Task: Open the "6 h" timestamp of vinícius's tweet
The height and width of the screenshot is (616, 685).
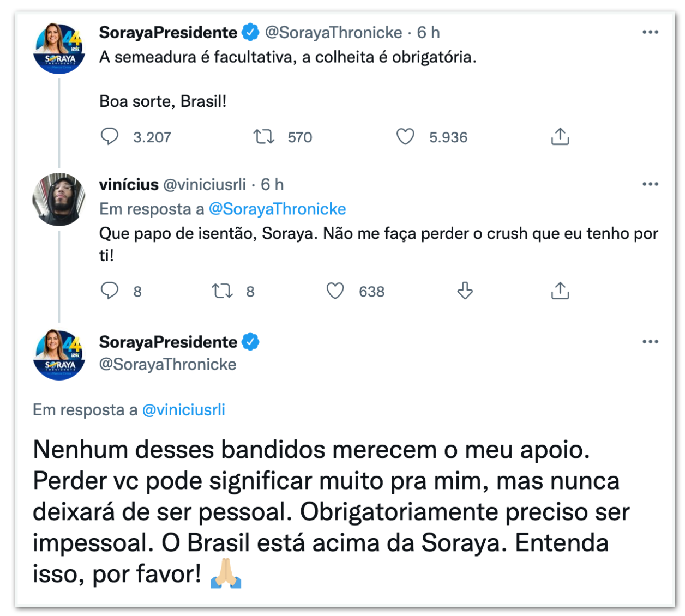Action: coord(272,185)
